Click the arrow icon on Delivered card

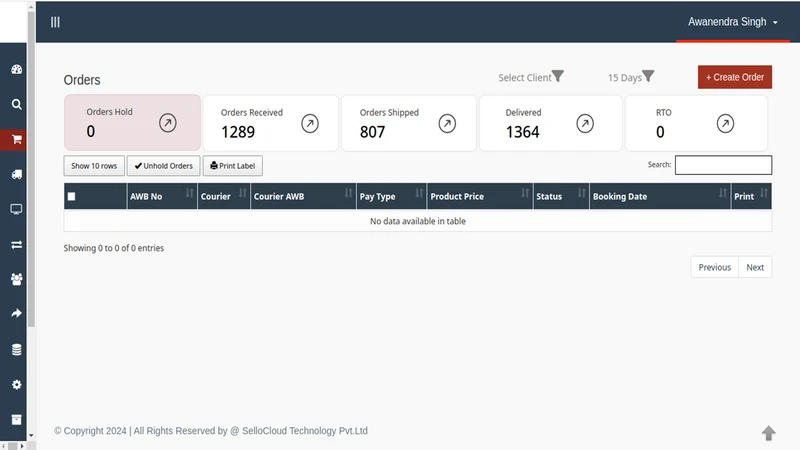click(x=585, y=123)
